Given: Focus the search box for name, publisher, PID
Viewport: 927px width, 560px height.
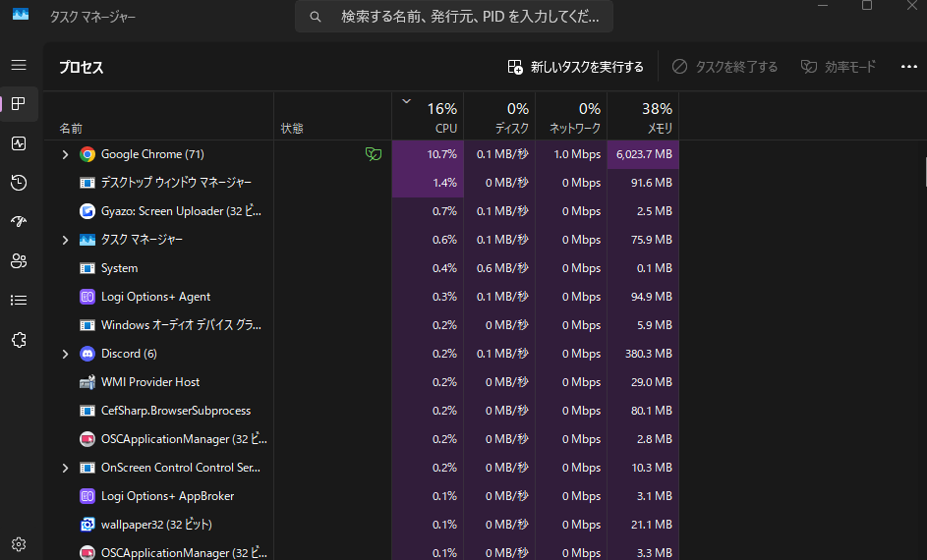Looking at the screenshot, I should coord(454,17).
